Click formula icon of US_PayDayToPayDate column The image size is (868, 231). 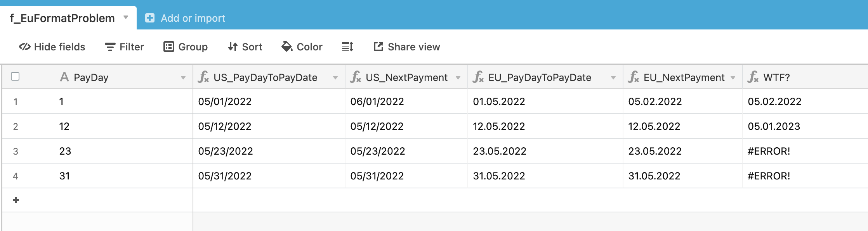coord(203,77)
